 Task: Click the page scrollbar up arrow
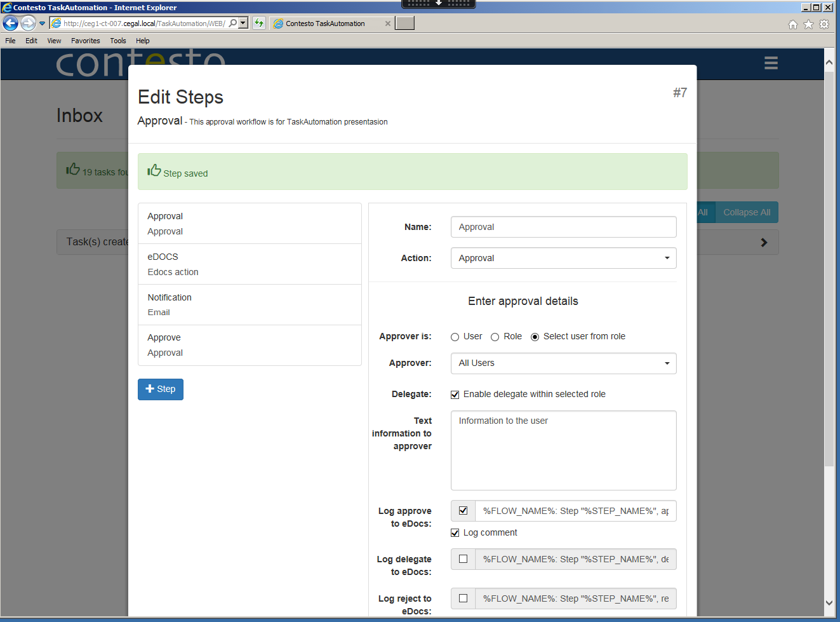829,62
